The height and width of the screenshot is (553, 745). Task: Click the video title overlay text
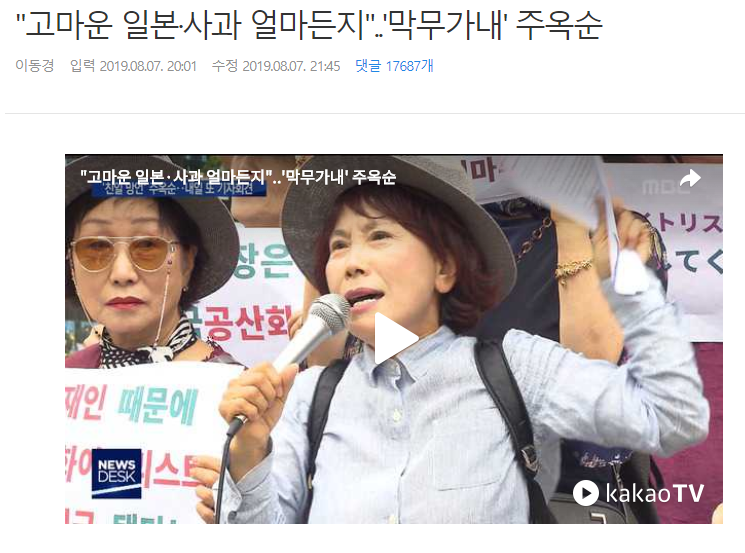238,178
